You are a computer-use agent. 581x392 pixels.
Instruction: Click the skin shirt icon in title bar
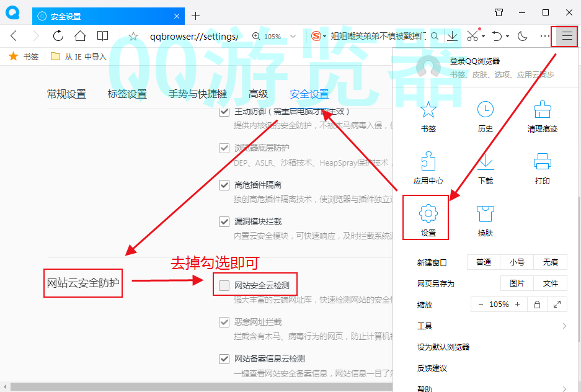(x=499, y=12)
